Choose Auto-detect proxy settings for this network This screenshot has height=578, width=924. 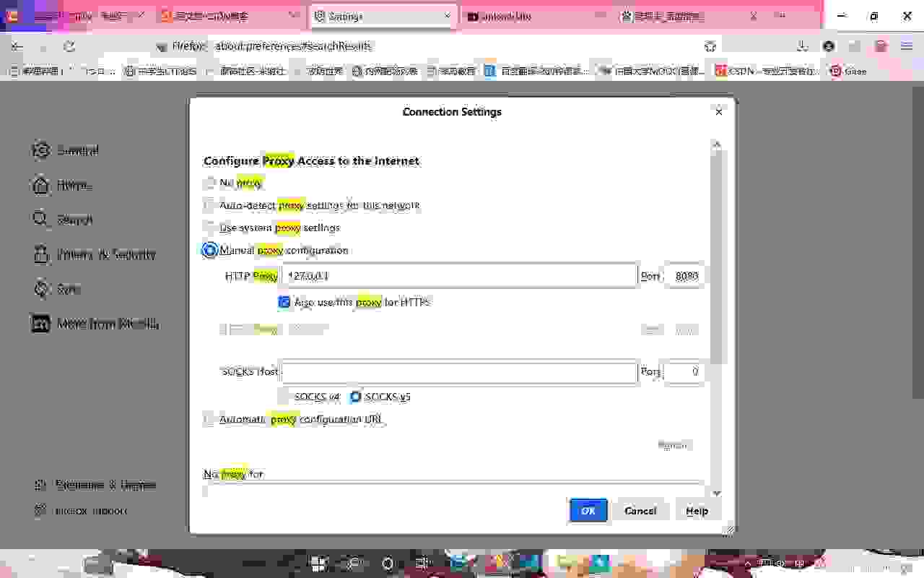(209, 205)
